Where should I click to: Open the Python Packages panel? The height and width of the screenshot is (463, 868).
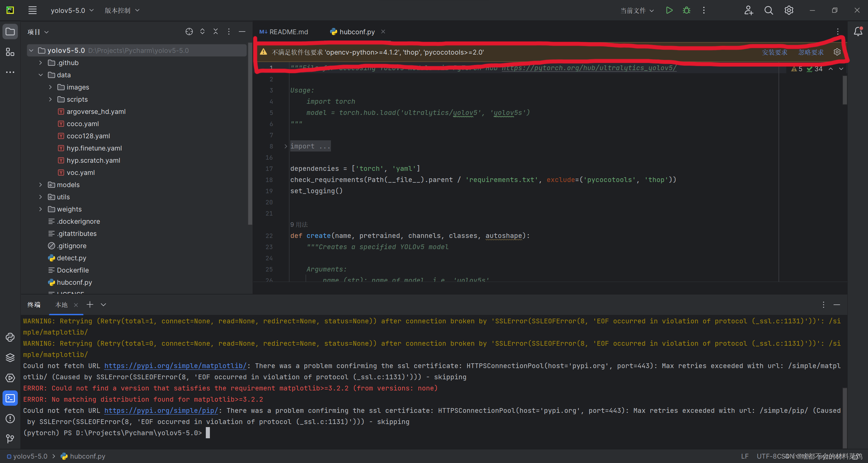click(x=10, y=358)
